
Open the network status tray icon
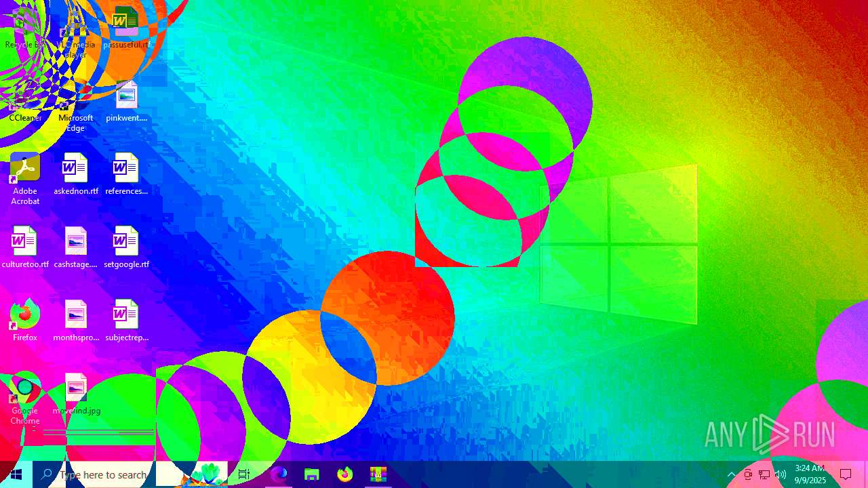764,474
